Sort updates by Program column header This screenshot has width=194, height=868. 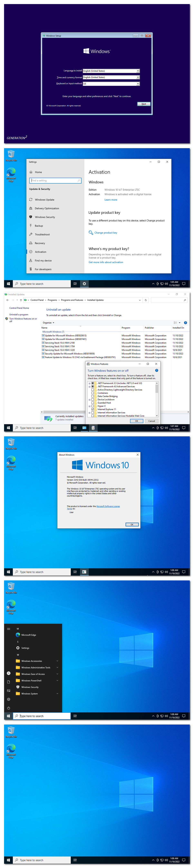coord(132,328)
